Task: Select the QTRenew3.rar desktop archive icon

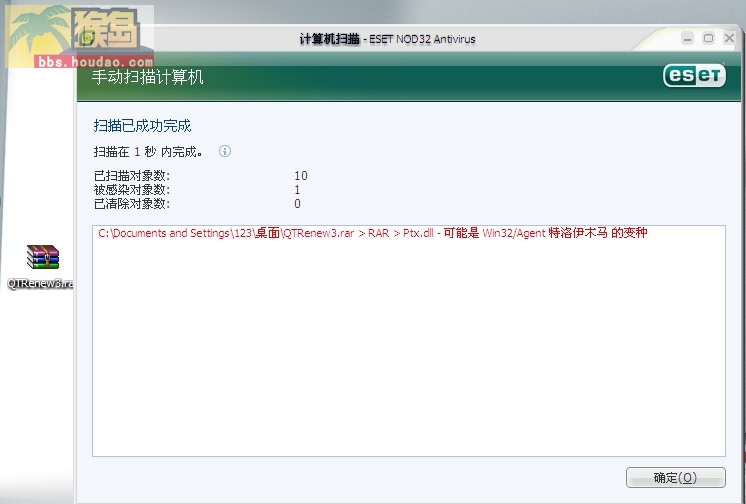Action: click(x=42, y=266)
